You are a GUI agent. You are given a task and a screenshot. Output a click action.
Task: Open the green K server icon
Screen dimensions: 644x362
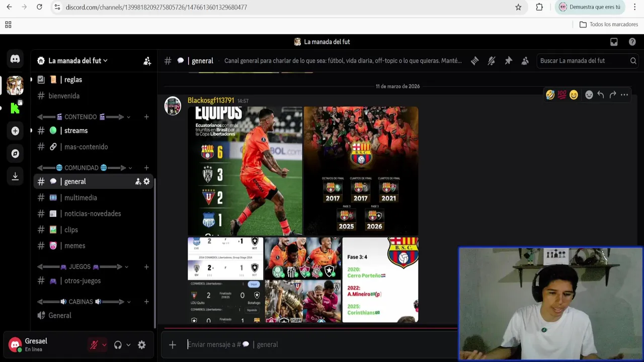15,108
